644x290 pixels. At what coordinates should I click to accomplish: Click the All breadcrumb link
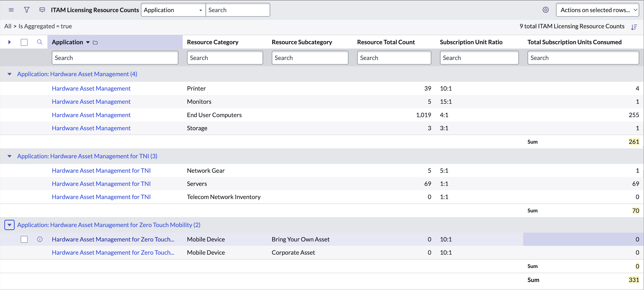[8, 26]
